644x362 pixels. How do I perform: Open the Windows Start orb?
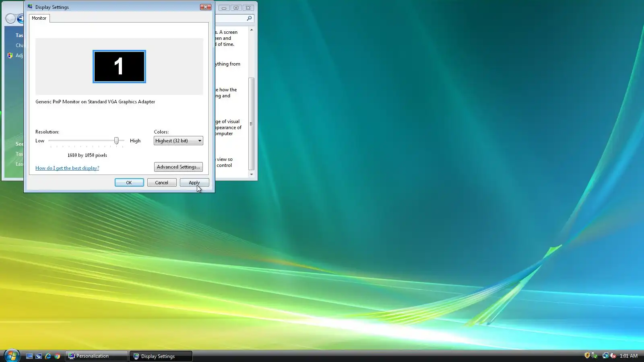pos(12,356)
